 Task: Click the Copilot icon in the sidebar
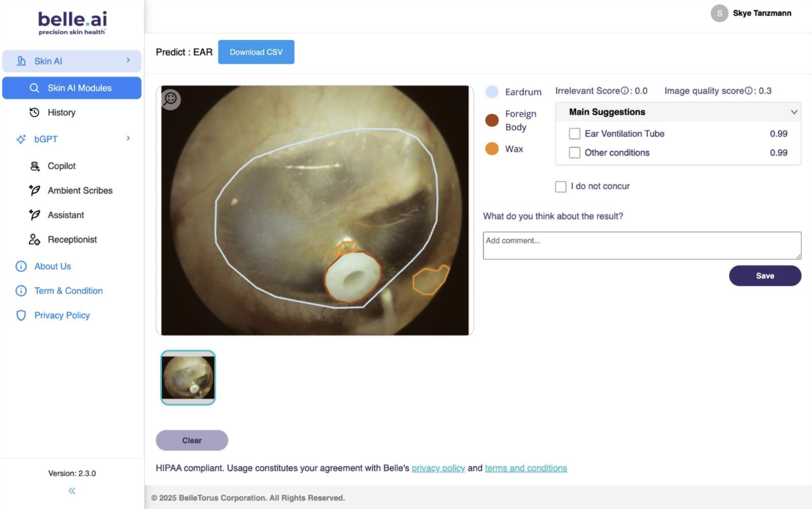click(x=34, y=166)
